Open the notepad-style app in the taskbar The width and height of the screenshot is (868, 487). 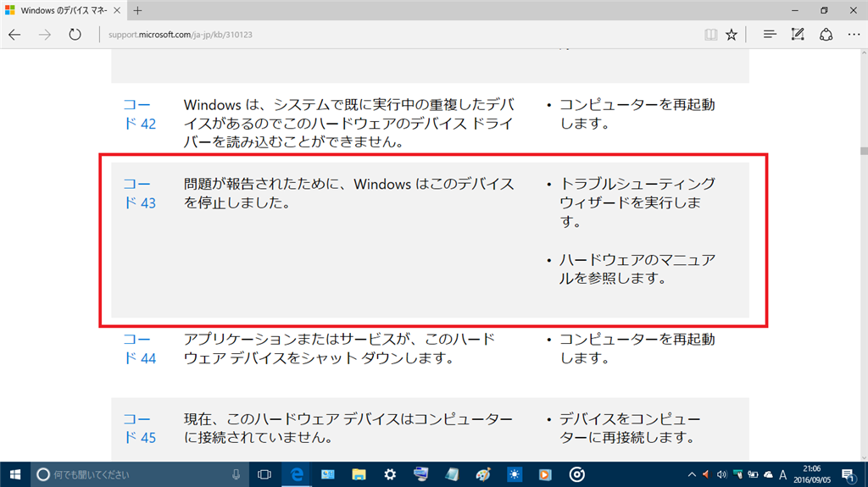tap(452, 474)
